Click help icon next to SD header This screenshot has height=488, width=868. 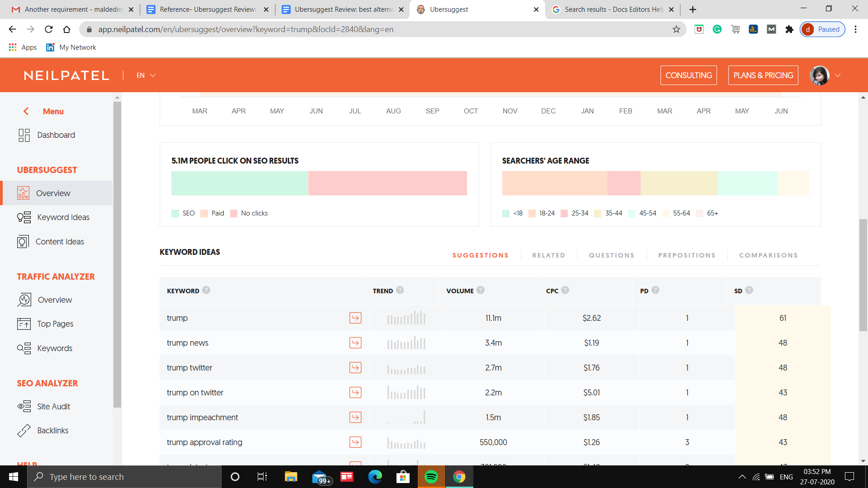[749, 290]
